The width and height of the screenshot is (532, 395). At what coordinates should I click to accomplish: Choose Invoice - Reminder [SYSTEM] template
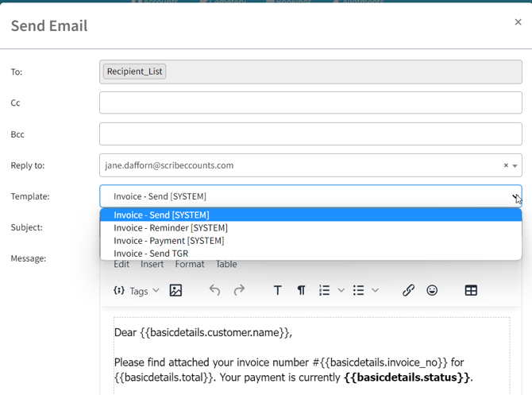(x=310, y=228)
